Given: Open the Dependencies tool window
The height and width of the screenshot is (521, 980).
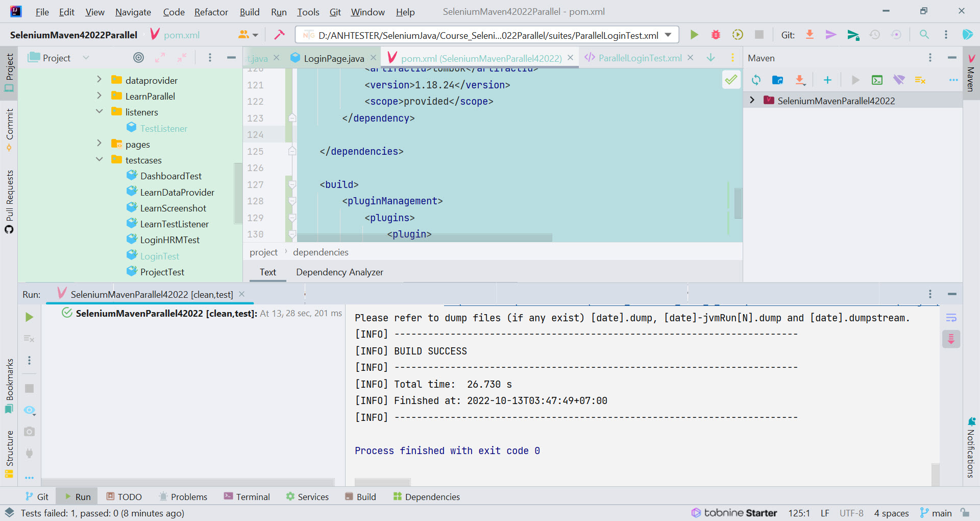Looking at the screenshot, I should [427, 496].
